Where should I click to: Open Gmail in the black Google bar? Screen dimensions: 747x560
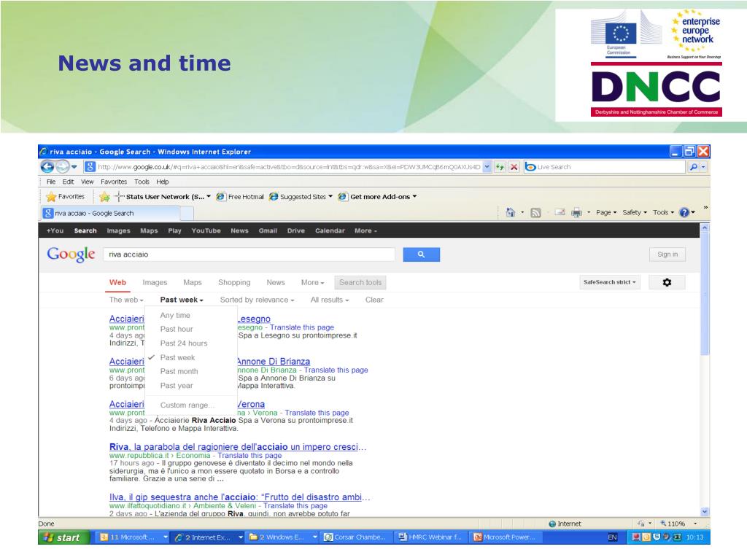268,230
